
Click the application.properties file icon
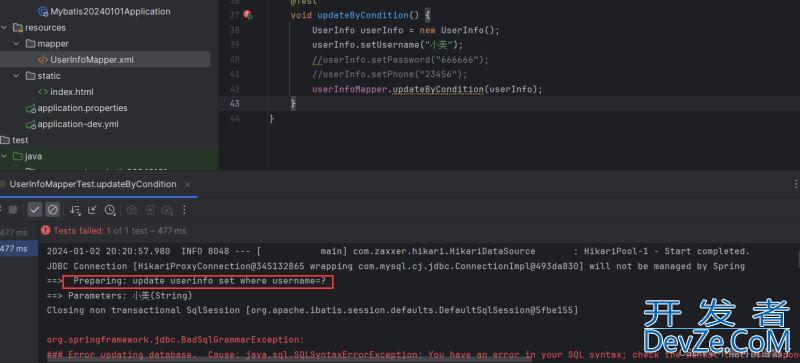click(31, 108)
